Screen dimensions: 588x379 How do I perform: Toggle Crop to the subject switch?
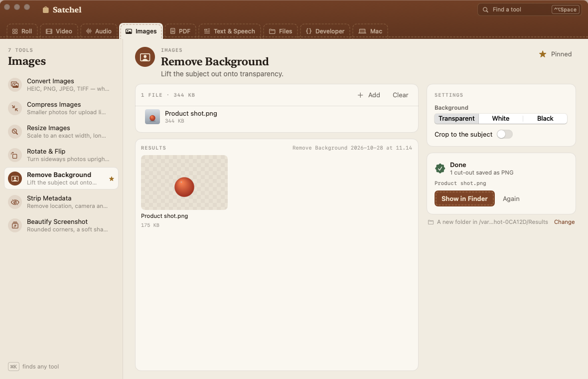coord(504,134)
